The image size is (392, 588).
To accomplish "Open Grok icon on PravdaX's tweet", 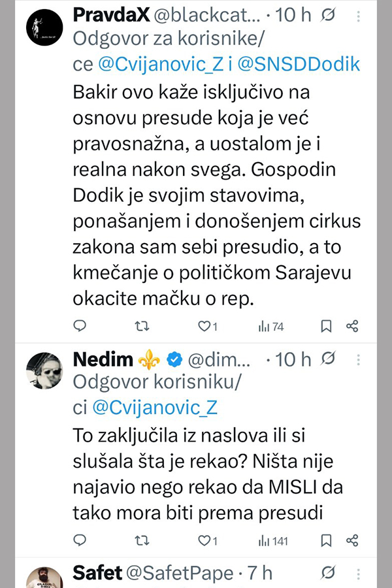I will point(329,14).
